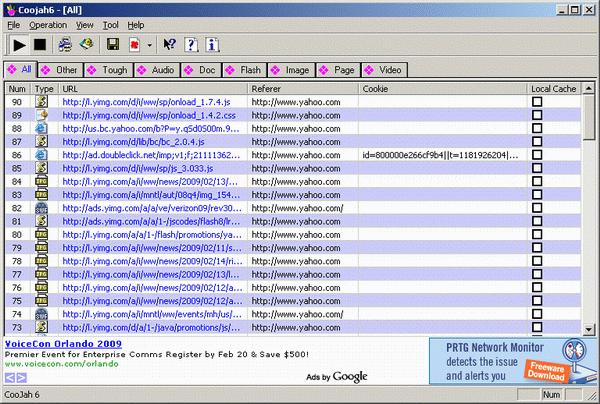Click web page type icon in row 86
The height and width of the screenshot is (404, 600).
41,155
